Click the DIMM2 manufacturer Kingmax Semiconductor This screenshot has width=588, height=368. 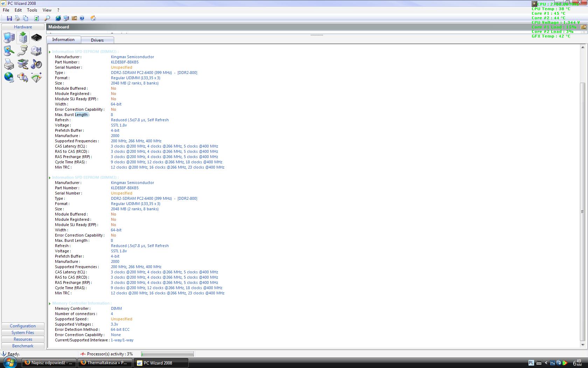(132, 57)
